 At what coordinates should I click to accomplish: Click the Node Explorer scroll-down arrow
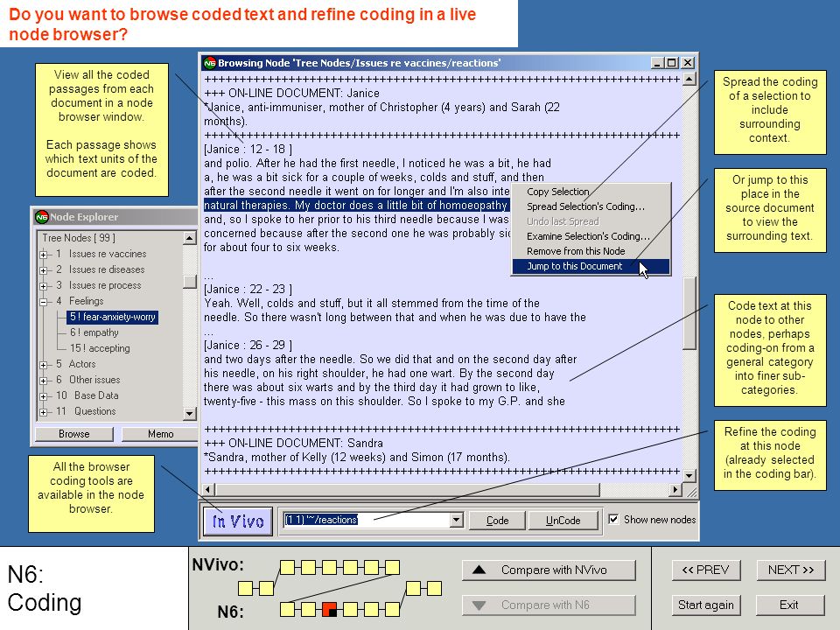tap(190, 414)
